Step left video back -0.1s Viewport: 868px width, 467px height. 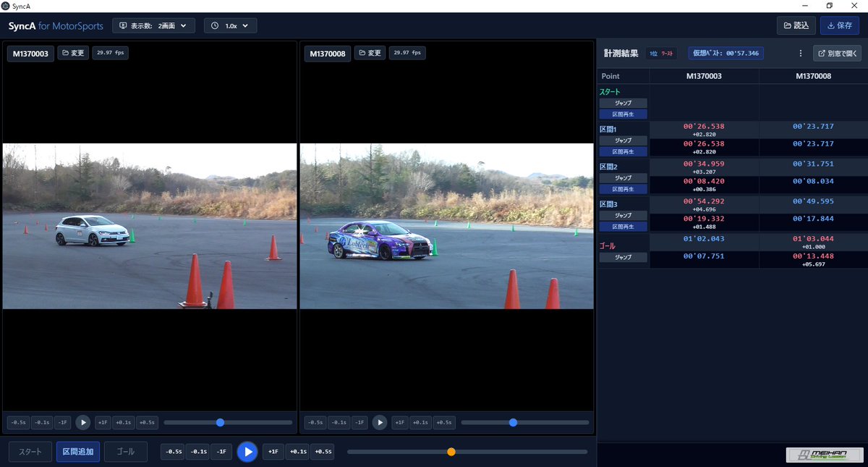pos(42,422)
